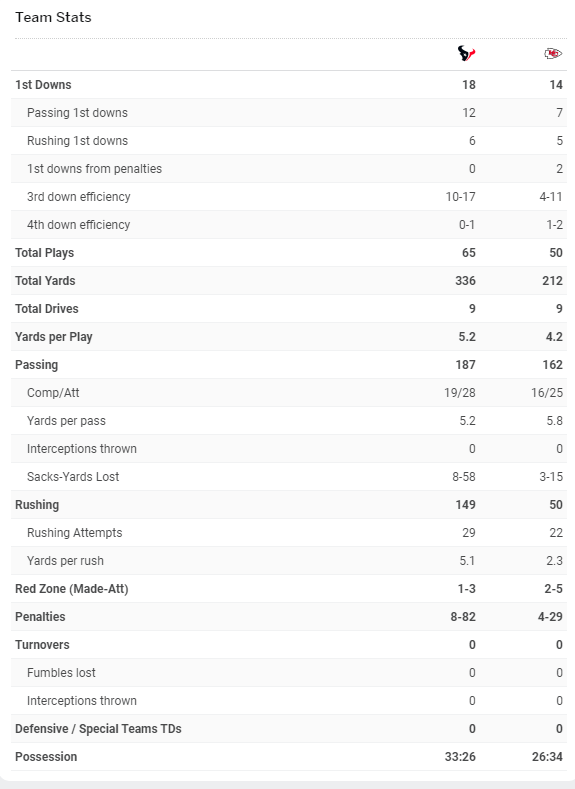Click the Turnovers row label

point(42,645)
